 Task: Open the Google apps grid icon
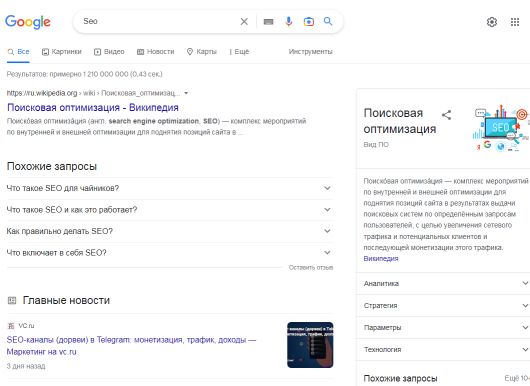[x=515, y=22]
